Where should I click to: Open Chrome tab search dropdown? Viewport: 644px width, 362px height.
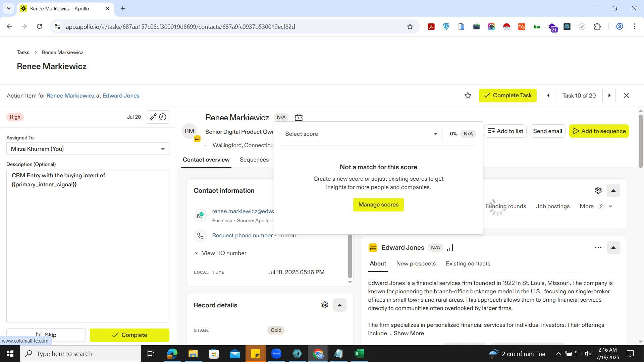[x=8, y=8]
